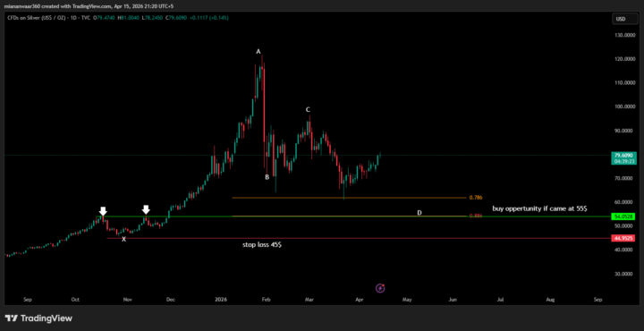
Task: Click the 40.0000 price axis label
Action: coord(625,250)
